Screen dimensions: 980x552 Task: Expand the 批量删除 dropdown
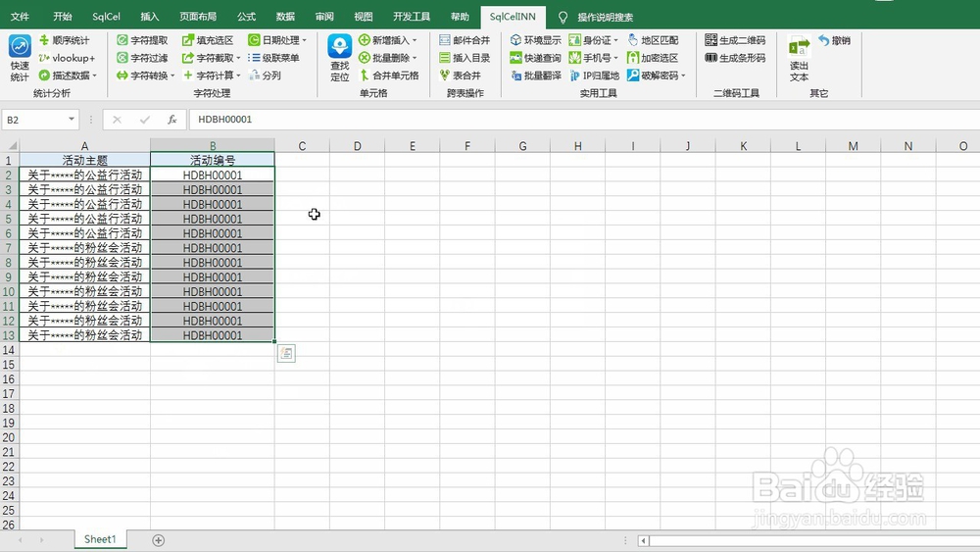click(415, 58)
